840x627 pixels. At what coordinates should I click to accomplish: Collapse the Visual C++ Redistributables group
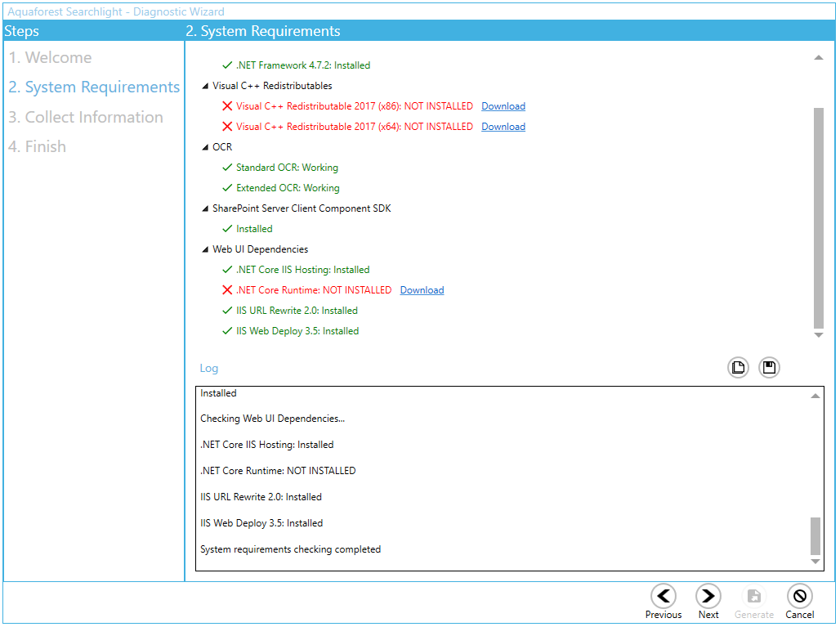point(206,86)
